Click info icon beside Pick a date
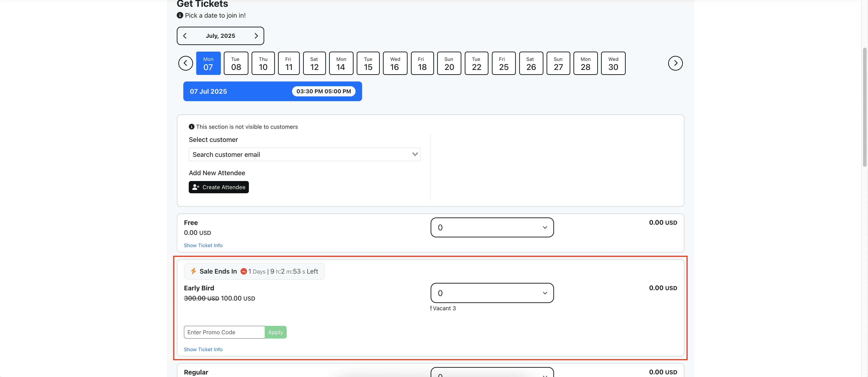 tap(180, 15)
